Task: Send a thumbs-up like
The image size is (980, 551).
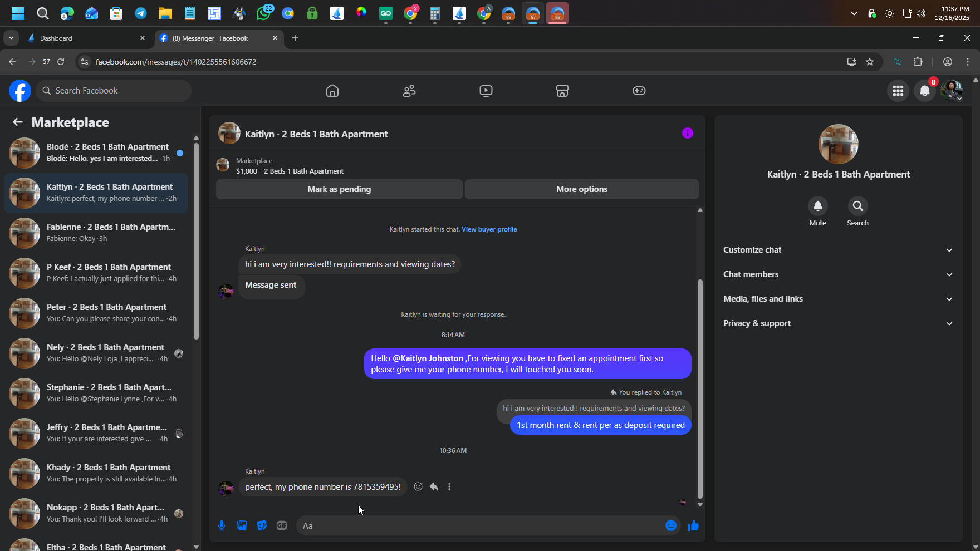Action: 693,525
